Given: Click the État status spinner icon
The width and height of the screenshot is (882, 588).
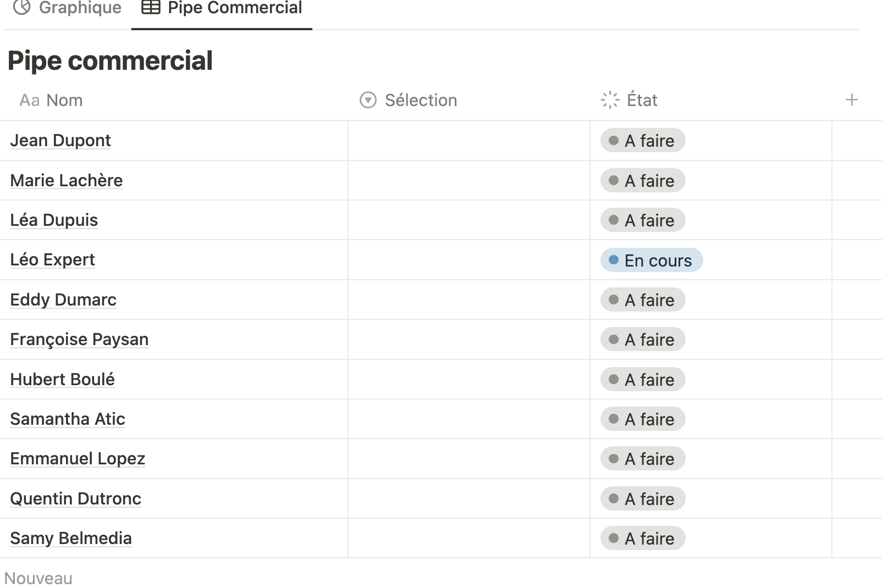Looking at the screenshot, I should pyautogui.click(x=610, y=100).
